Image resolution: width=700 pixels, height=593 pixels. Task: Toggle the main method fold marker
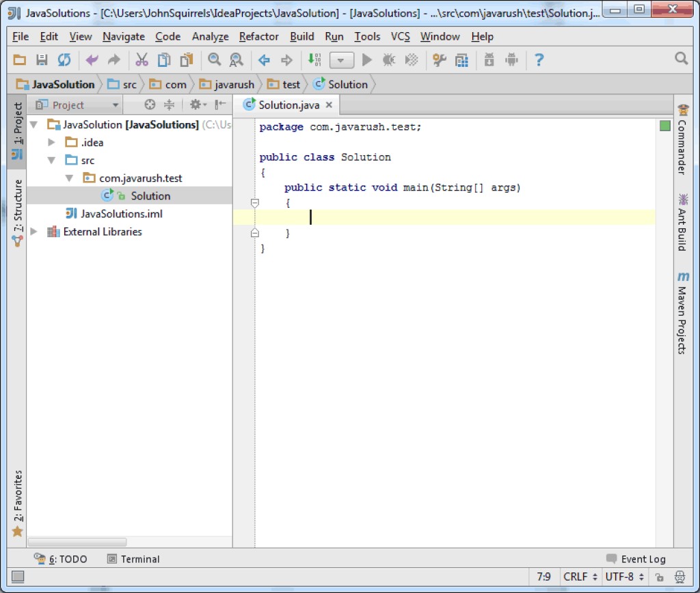point(255,203)
